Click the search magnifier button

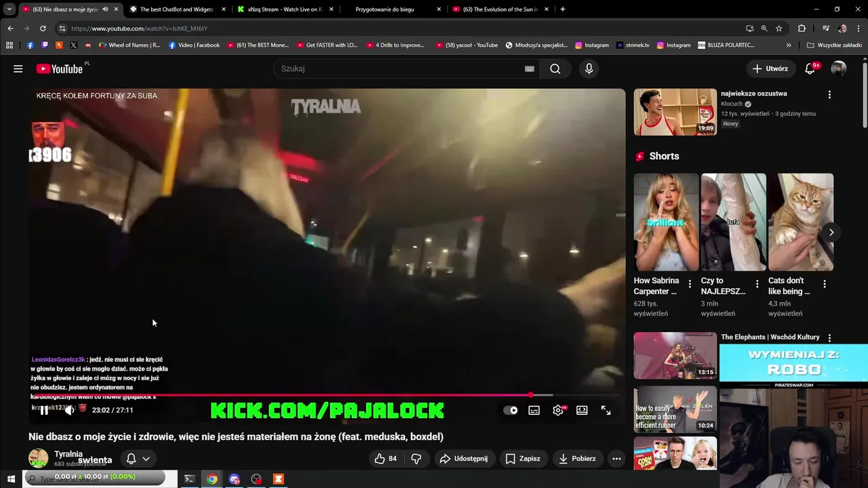click(555, 68)
